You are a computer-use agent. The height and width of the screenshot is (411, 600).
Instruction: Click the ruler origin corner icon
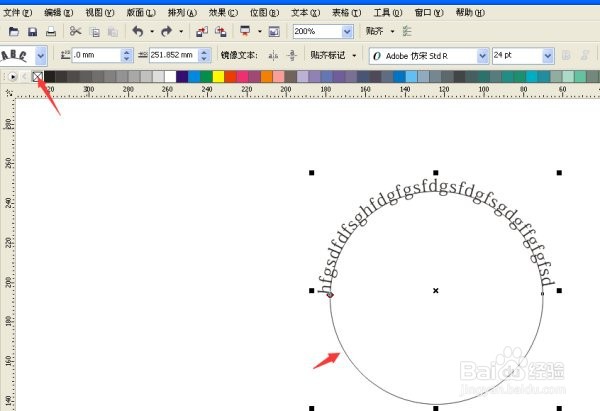tap(8, 92)
